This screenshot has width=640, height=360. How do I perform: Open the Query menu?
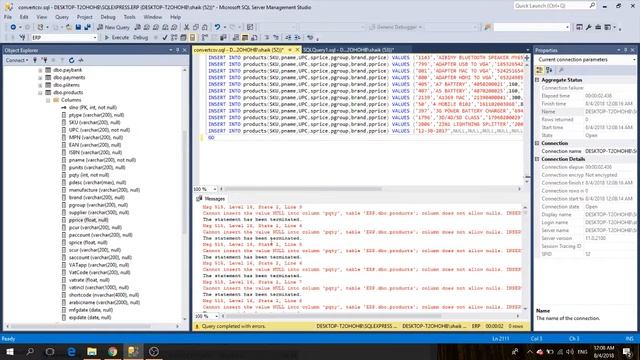[62, 17]
